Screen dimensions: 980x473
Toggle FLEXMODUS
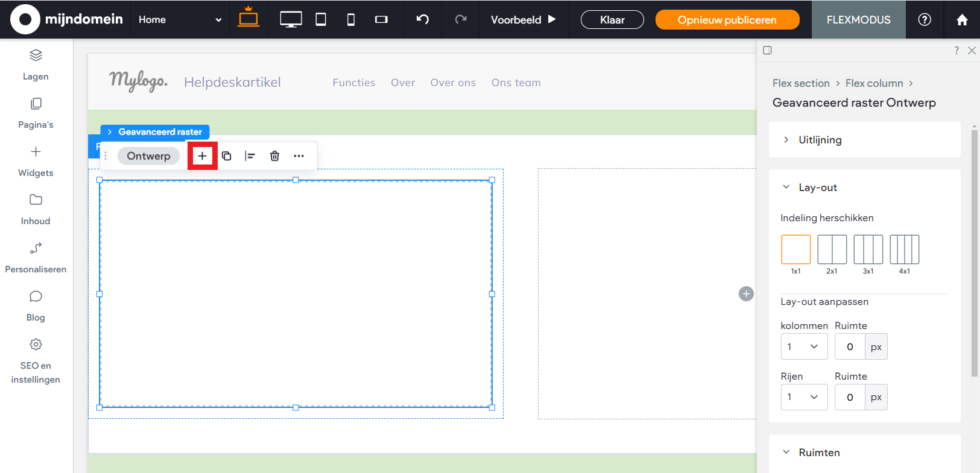858,20
